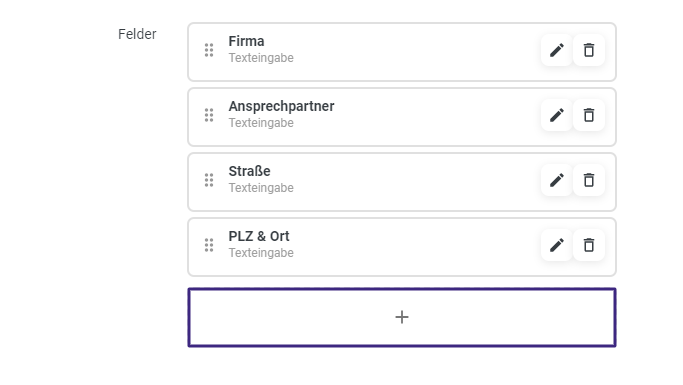The width and height of the screenshot is (683, 385).
Task: Click the PLZ & Ort field title
Action: [x=259, y=236]
